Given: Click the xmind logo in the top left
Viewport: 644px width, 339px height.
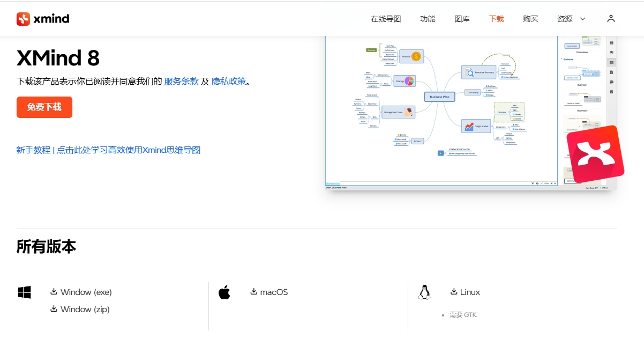Looking at the screenshot, I should 42,18.
